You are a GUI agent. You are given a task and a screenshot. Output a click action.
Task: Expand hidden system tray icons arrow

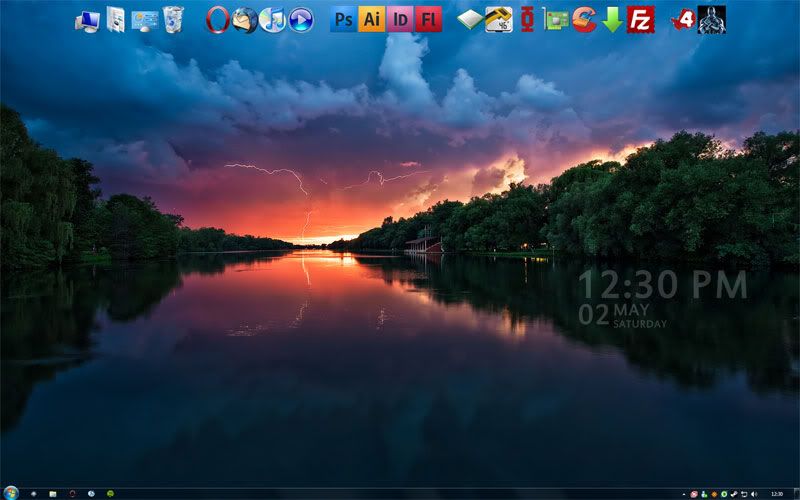[684, 494]
